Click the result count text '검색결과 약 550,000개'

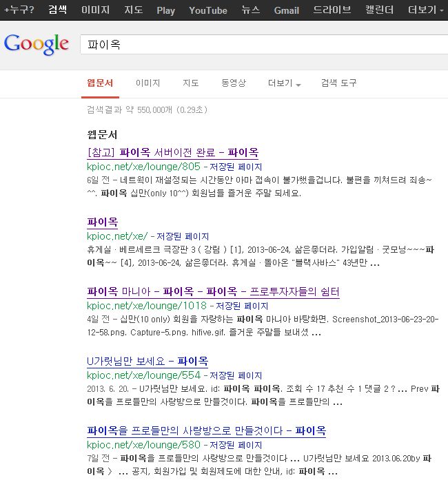(130, 110)
